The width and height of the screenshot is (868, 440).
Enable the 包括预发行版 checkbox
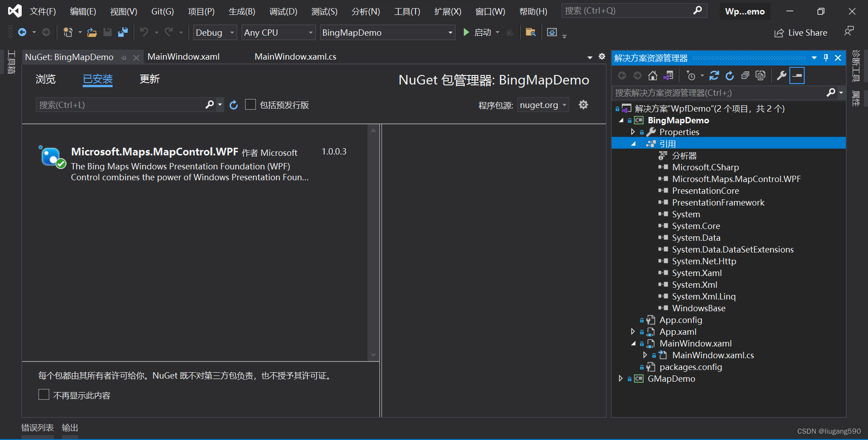pos(250,105)
